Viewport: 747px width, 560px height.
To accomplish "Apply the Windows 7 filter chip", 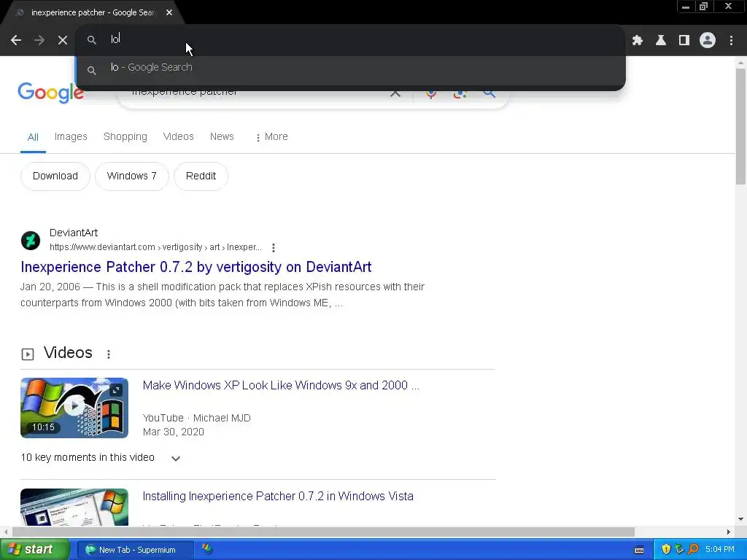I will coord(132,176).
